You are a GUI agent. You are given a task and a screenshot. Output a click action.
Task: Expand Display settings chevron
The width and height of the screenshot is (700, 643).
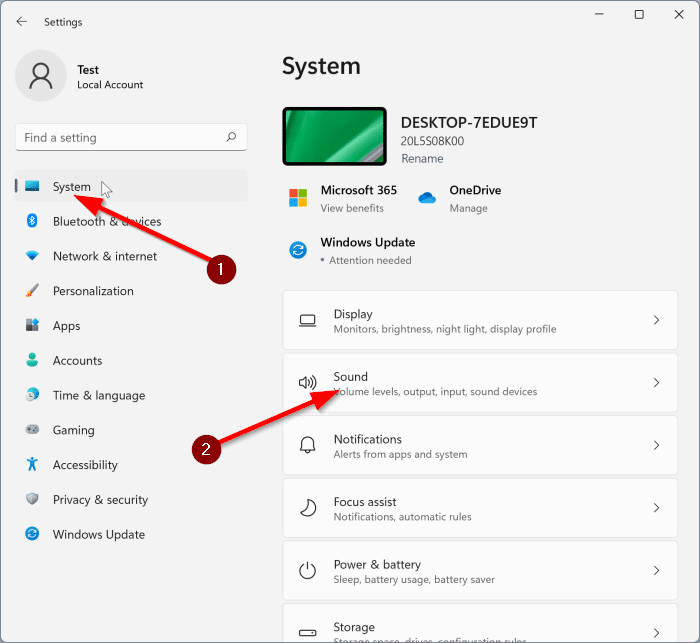656,320
